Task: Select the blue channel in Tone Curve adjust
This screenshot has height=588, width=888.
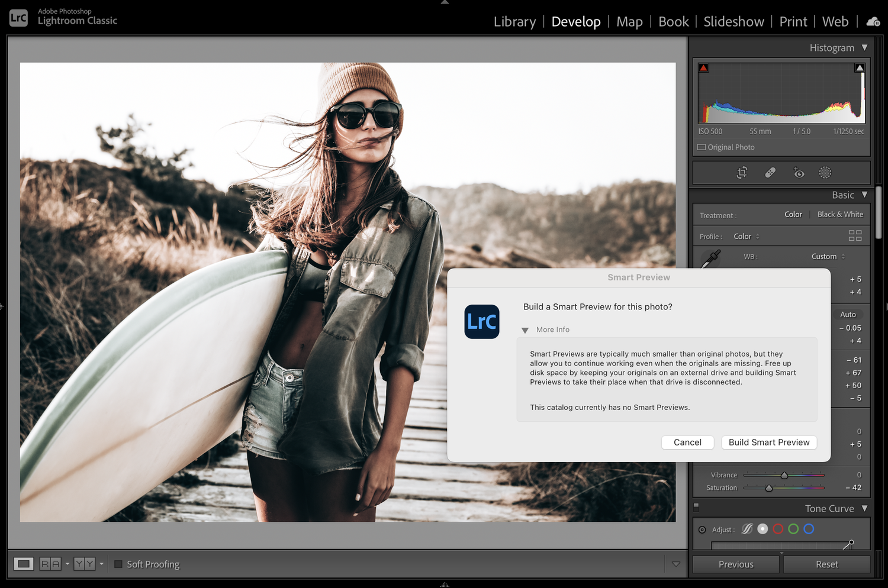Action: [809, 529]
